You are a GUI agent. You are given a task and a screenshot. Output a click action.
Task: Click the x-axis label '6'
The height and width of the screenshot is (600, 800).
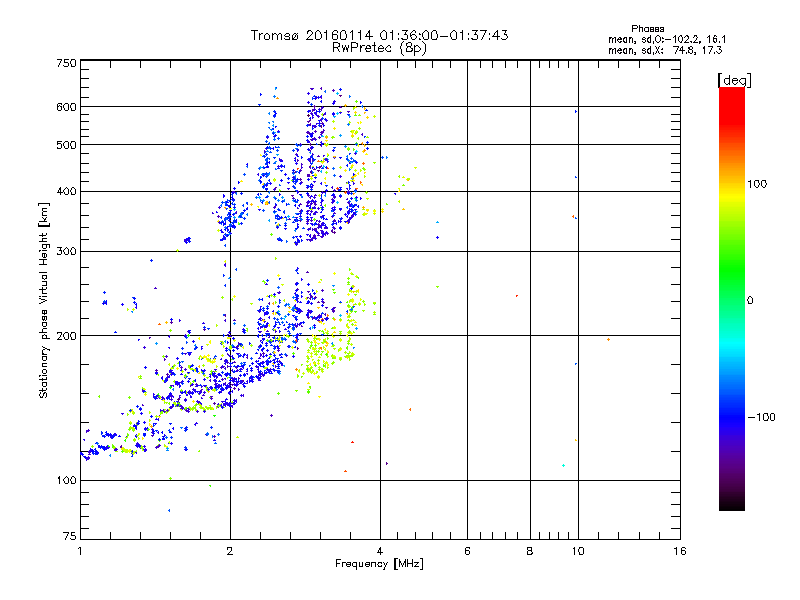click(467, 551)
